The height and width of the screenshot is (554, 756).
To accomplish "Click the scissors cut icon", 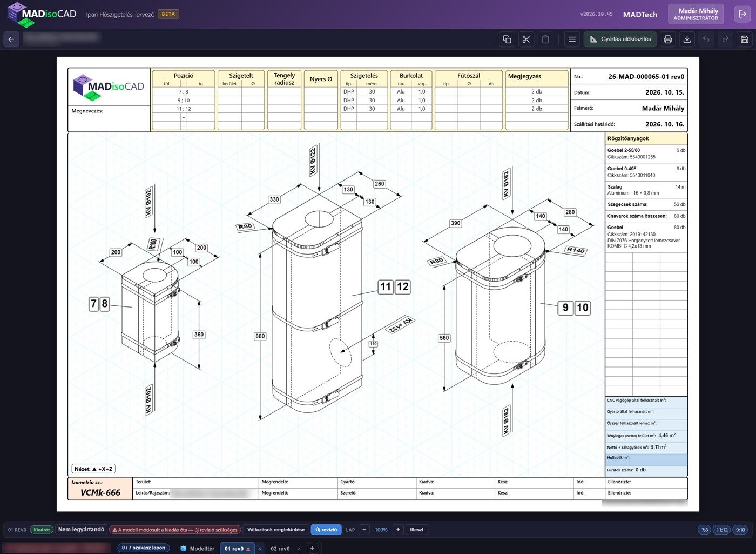I will [x=526, y=39].
